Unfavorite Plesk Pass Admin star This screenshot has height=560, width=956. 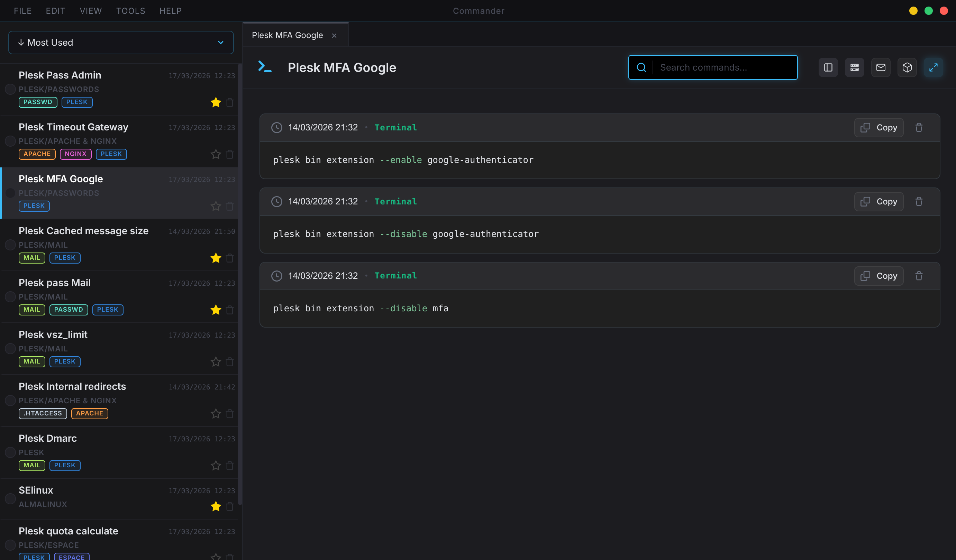(216, 102)
